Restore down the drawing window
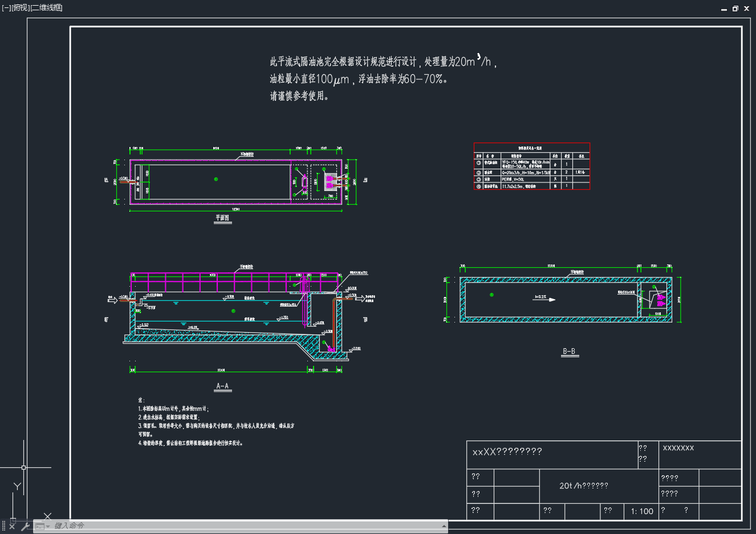The image size is (756, 534). (735, 9)
